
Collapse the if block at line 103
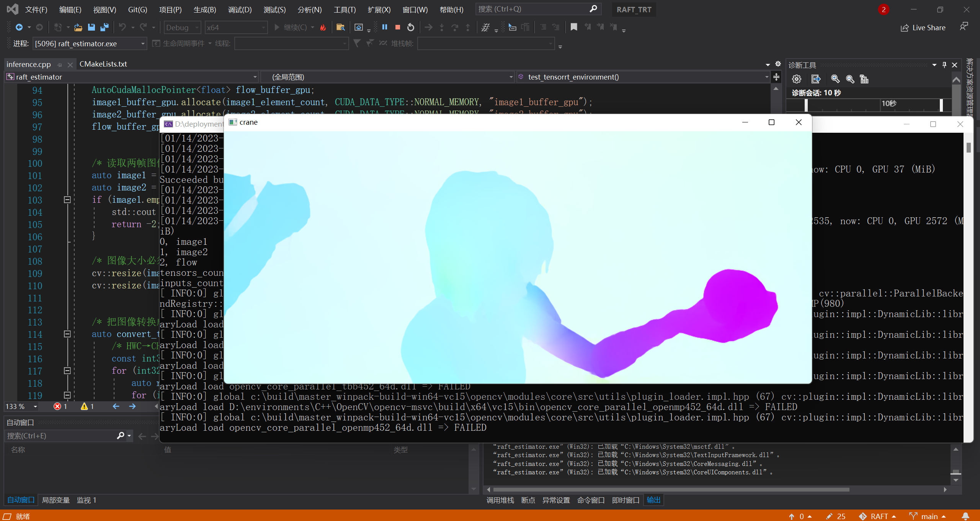(x=67, y=200)
